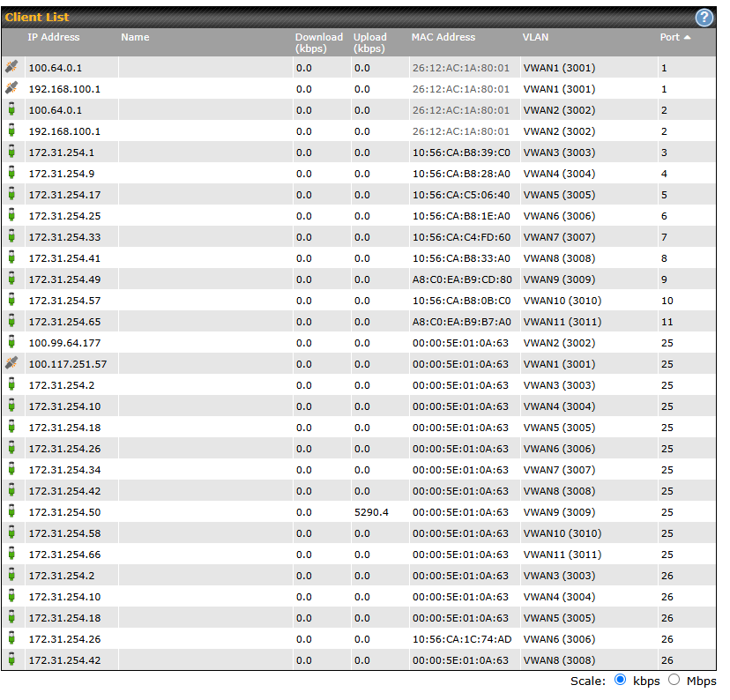Click status icon for client 172.31.254.25
730x700 pixels.
click(12, 214)
